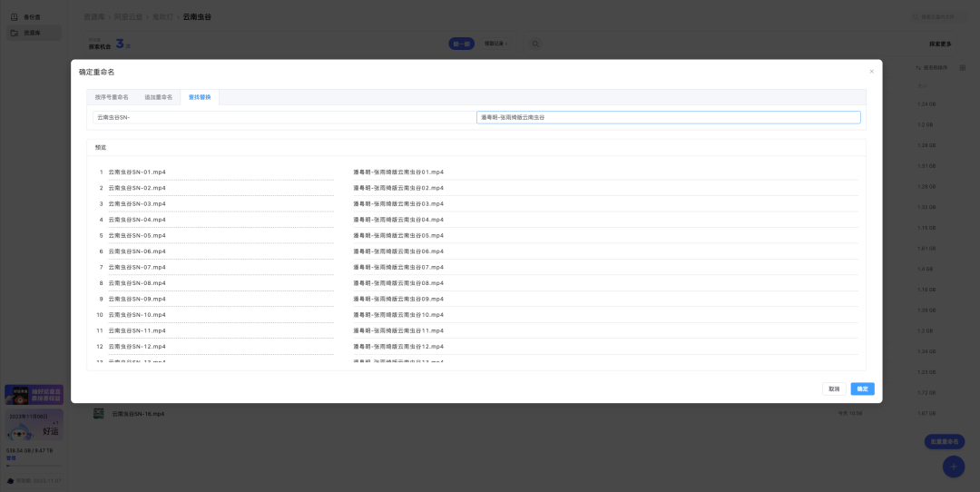Click the 确定 button to confirm rename
The height and width of the screenshot is (492, 980).
[x=863, y=389]
